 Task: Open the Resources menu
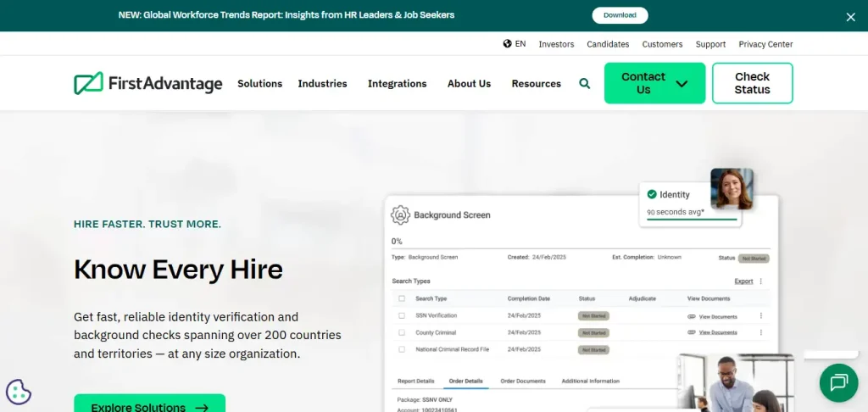536,84
